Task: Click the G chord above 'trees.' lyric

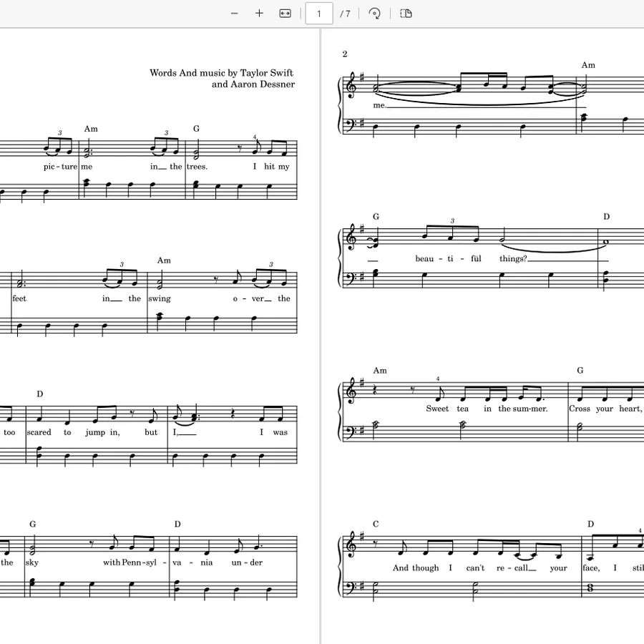Action: point(196,129)
